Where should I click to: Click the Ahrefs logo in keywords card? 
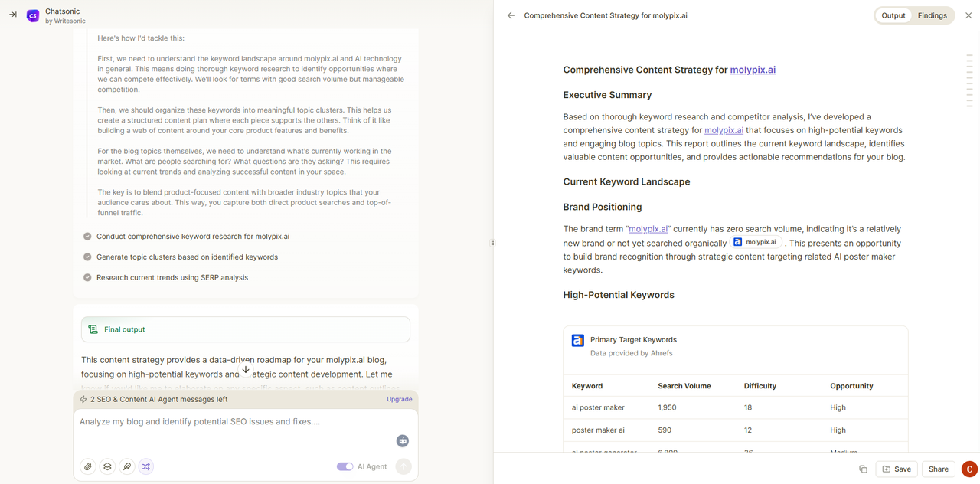[x=578, y=341]
